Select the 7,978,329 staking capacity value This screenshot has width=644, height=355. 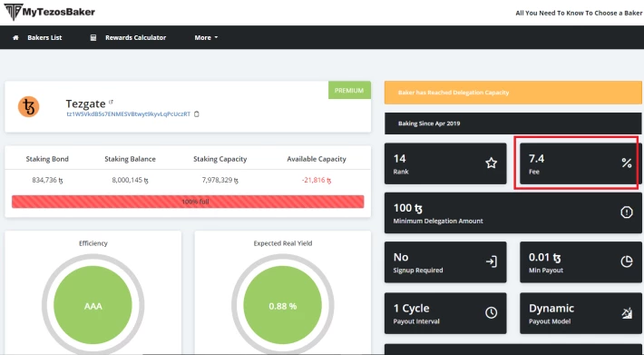tap(220, 180)
